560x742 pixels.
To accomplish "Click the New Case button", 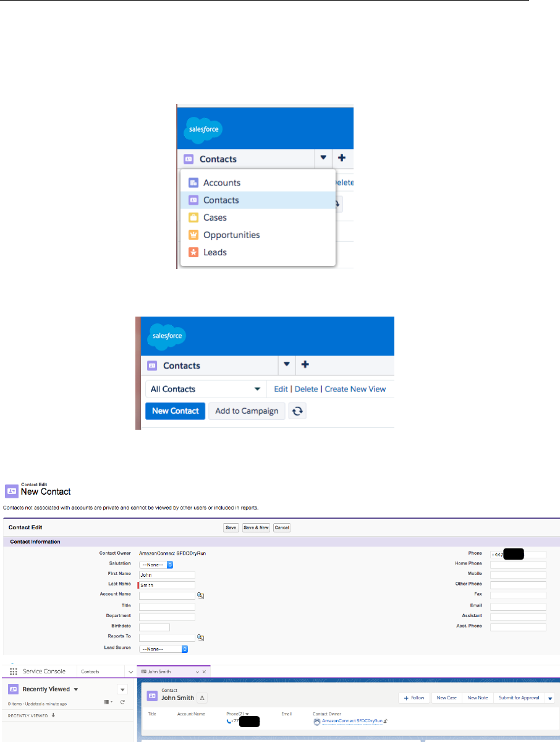I will pyautogui.click(x=446, y=697).
